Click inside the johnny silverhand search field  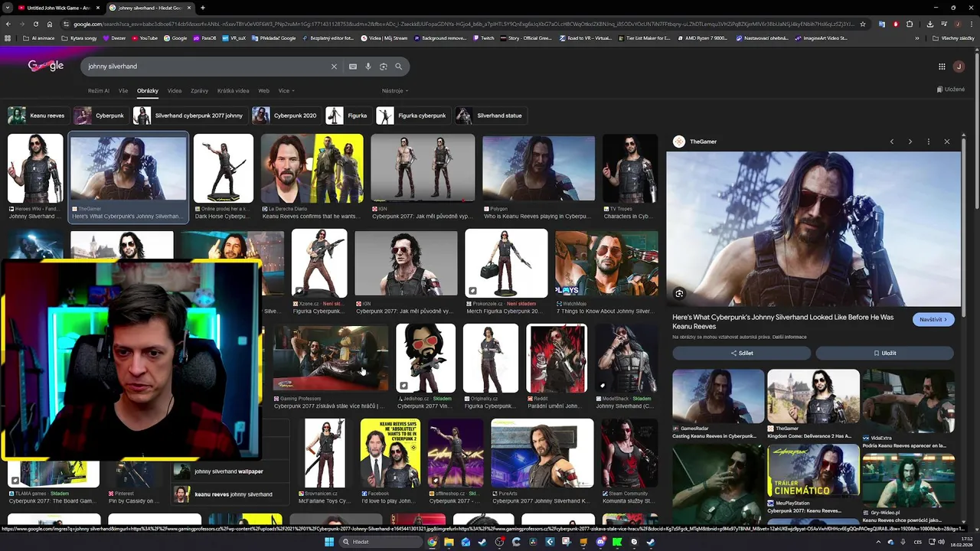207,67
